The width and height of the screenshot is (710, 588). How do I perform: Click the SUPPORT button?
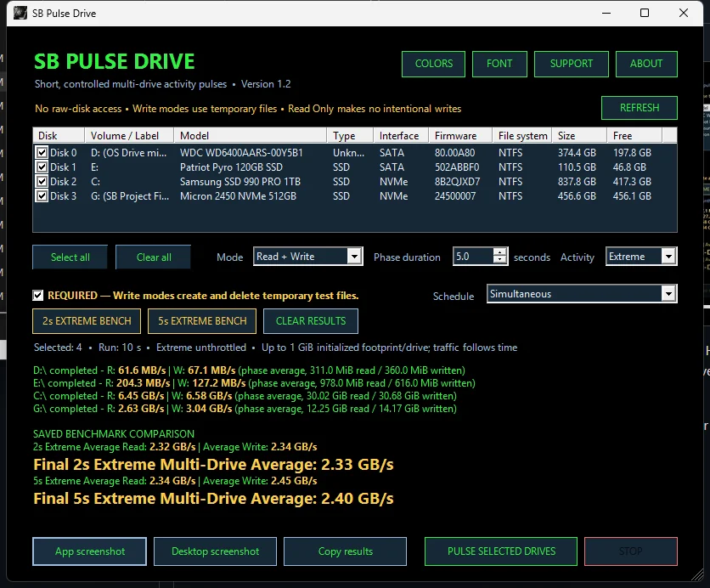571,64
